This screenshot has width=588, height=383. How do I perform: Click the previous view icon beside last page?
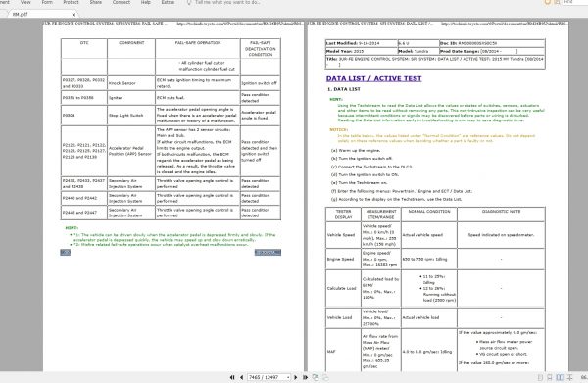point(316,377)
